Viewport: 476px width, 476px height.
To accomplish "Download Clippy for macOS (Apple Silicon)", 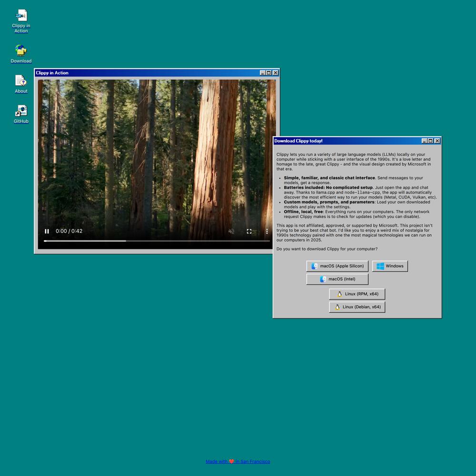I will click(x=337, y=266).
